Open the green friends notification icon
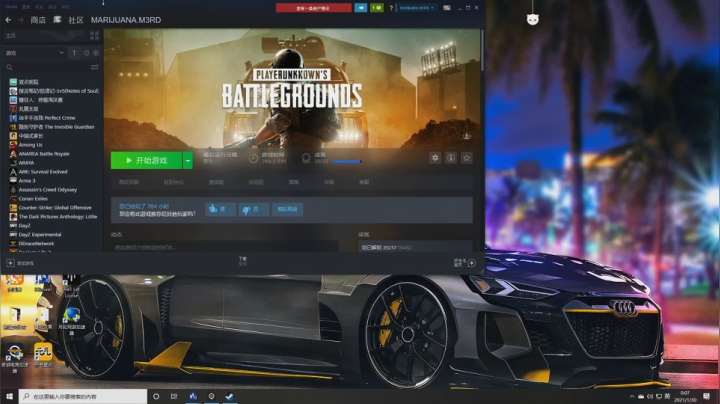The height and width of the screenshot is (404, 720). click(x=377, y=8)
